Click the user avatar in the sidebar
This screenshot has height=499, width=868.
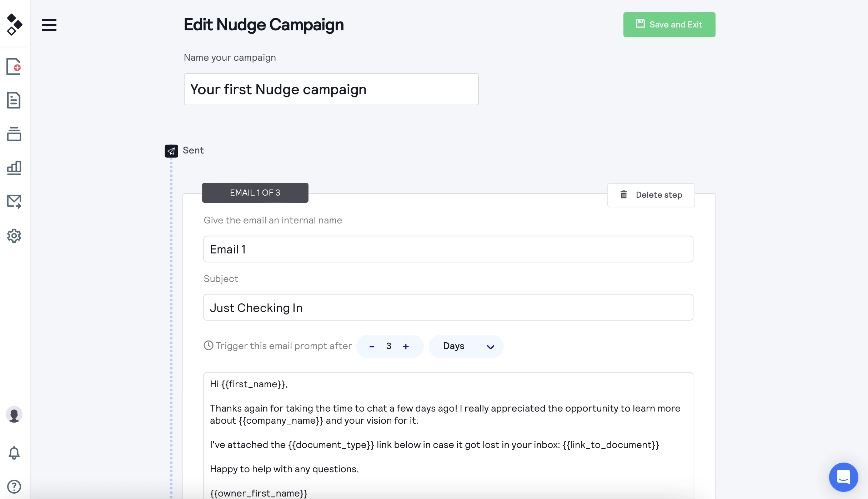(14, 414)
